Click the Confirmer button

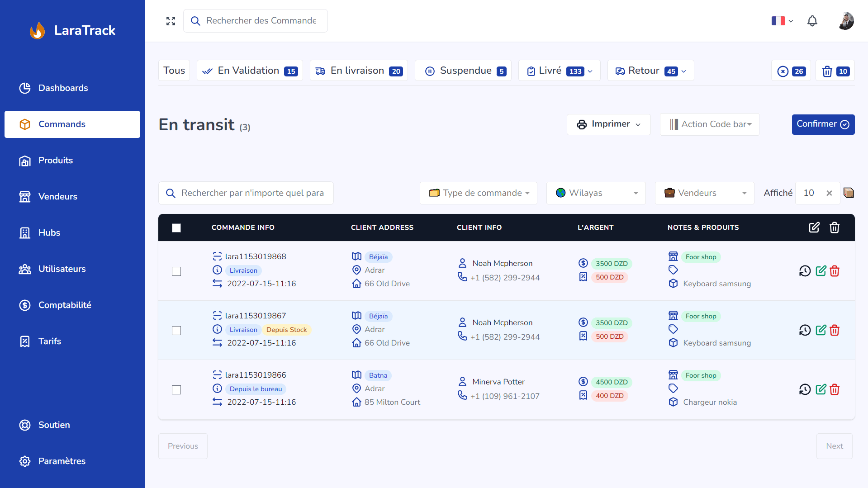[822, 124]
